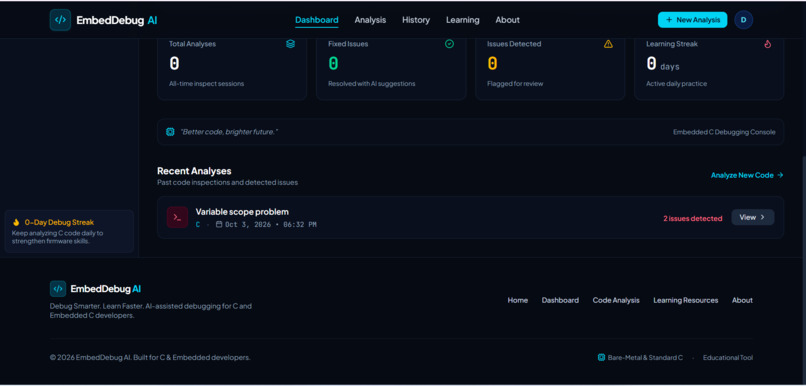
Task: Click the EmbedDebug AI header logo icon
Action: pos(60,20)
